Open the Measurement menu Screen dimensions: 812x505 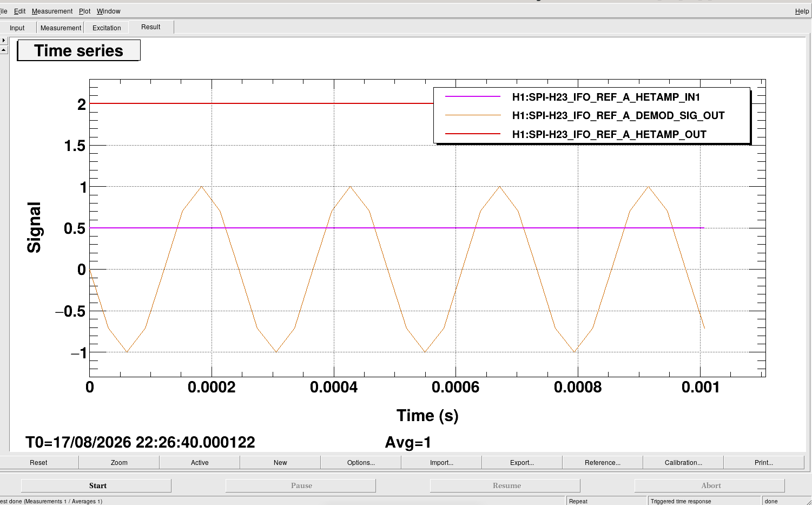click(x=52, y=11)
